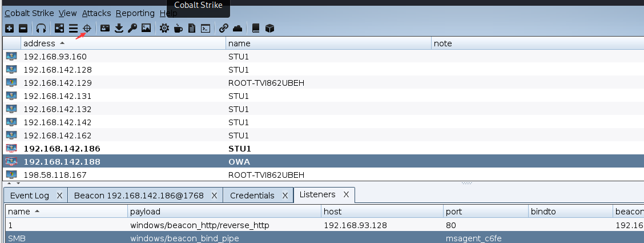This screenshot has width=644, height=243.
Task: Open the Reporting menu
Action: click(x=135, y=13)
